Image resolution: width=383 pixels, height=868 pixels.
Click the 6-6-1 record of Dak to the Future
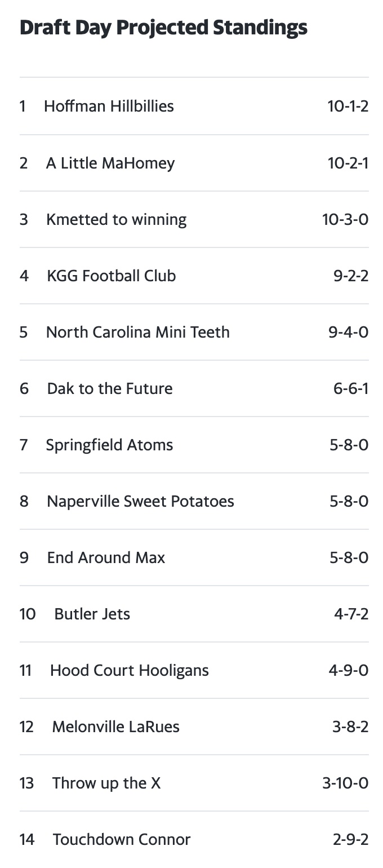[x=351, y=388]
